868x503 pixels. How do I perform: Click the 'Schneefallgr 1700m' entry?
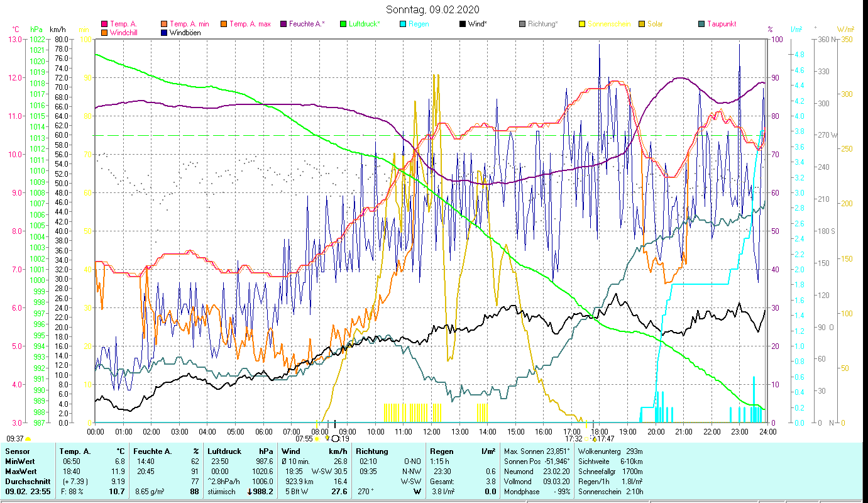610,472
